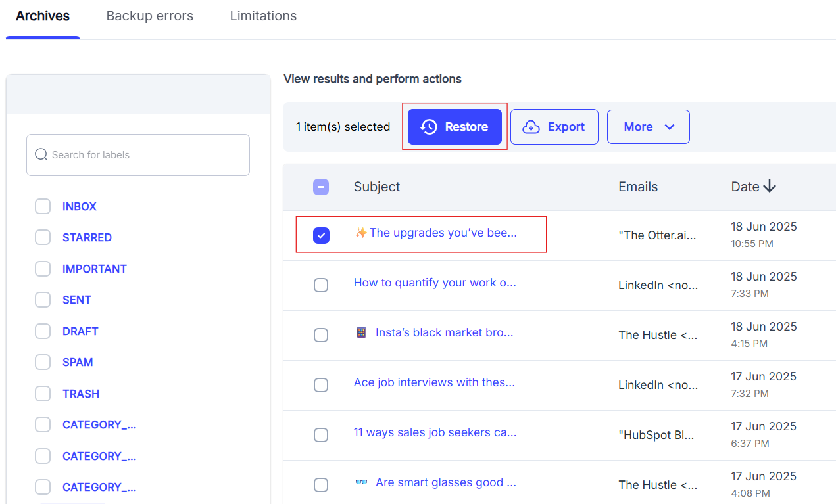
Task: Click the restore clock icon on Restore
Action: pos(429,127)
